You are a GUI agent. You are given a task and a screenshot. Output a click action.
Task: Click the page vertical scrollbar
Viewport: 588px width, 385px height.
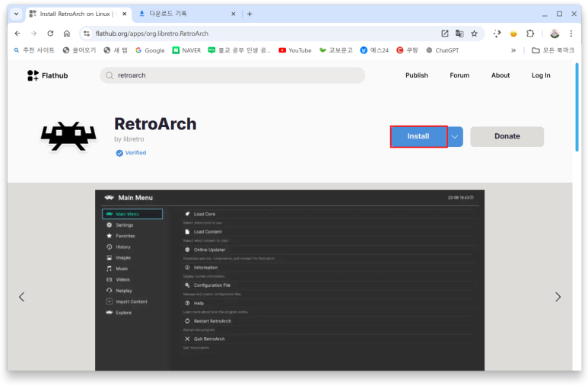tap(577, 107)
